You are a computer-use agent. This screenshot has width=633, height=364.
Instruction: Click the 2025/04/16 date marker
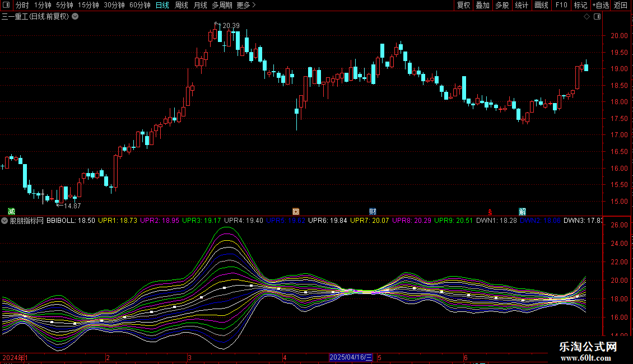pos(351,357)
